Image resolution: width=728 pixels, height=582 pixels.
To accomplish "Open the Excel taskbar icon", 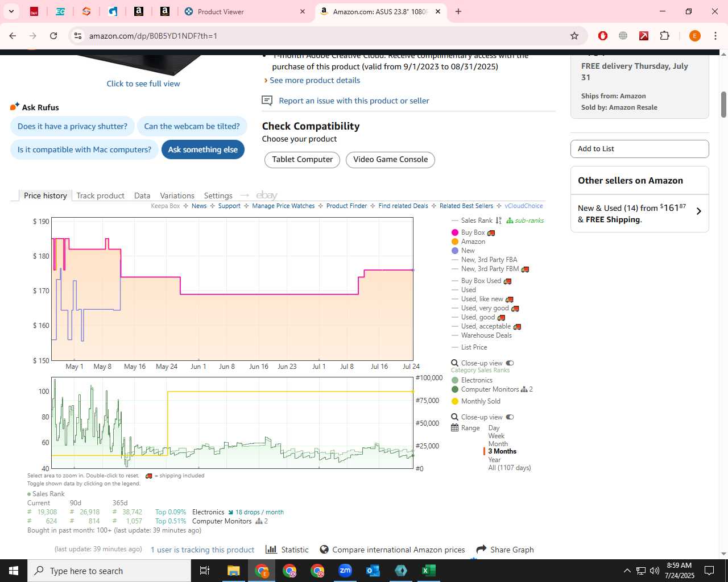I will [x=429, y=571].
